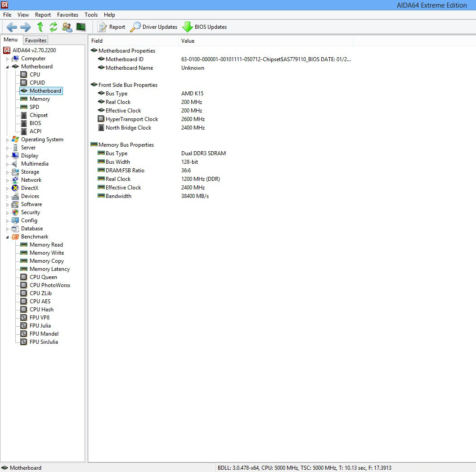Open the Help menu
The image size is (476, 472).
[x=109, y=15]
